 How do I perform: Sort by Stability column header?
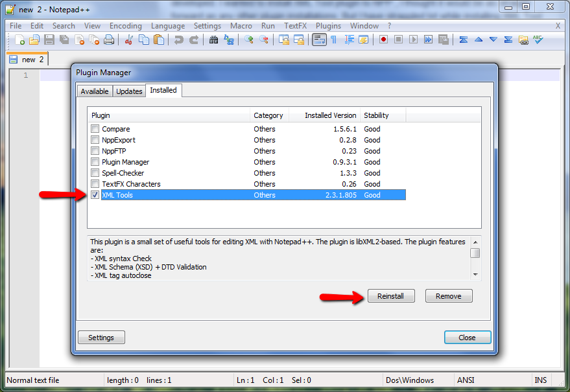click(x=383, y=115)
